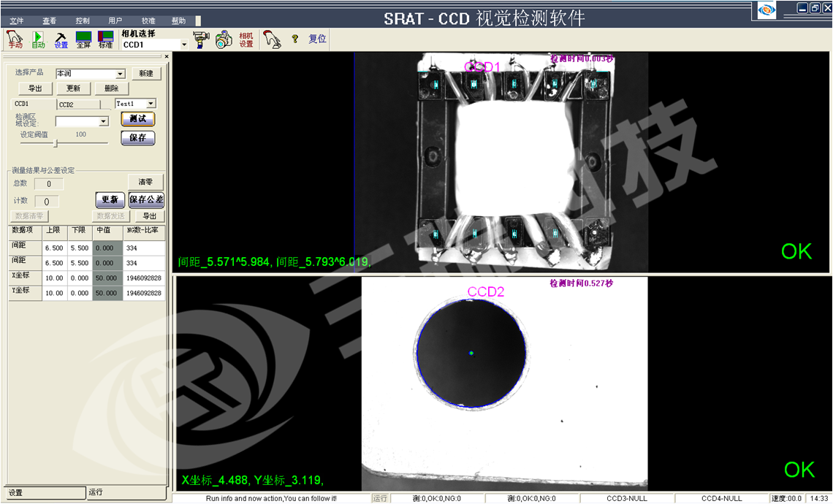Open help via the yellow question mark
The height and width of the screenshot is (504, 833).
(295, 39)
